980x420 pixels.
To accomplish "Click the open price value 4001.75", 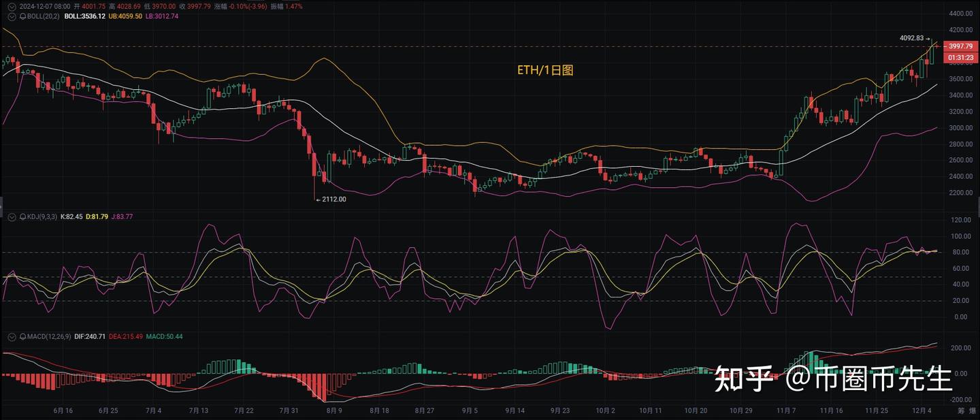I will (94, 5).
